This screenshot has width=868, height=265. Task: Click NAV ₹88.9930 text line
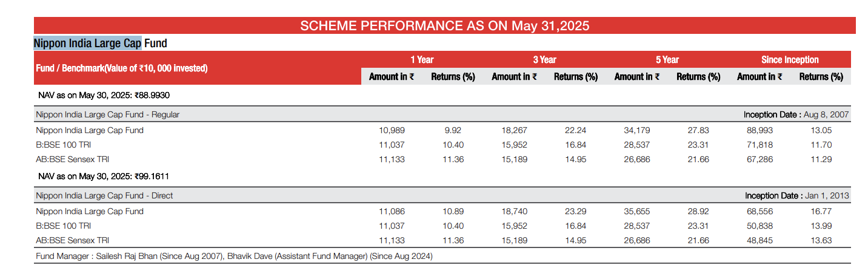point(107,95)
